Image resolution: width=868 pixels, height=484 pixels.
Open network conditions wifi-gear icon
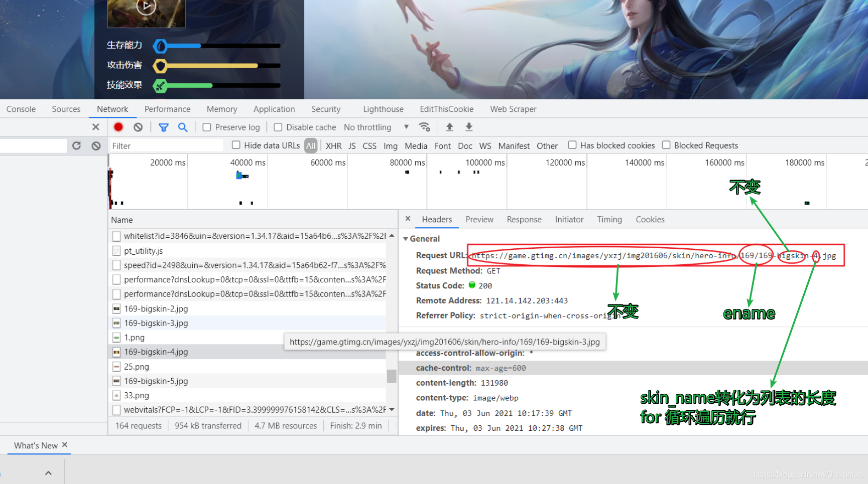pos(425,127)
